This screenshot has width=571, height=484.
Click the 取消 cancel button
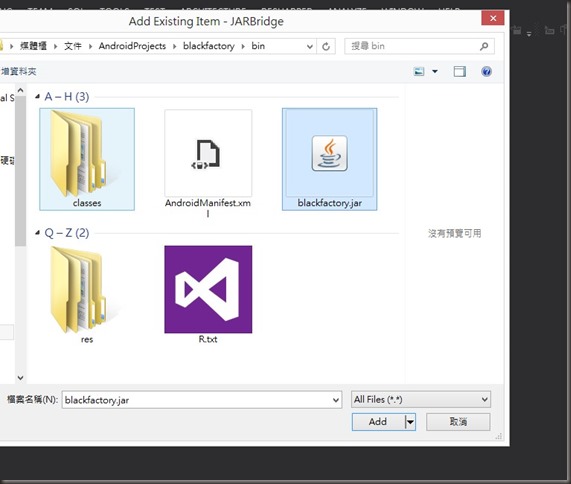pyautogui.click(x=458, y=422)
